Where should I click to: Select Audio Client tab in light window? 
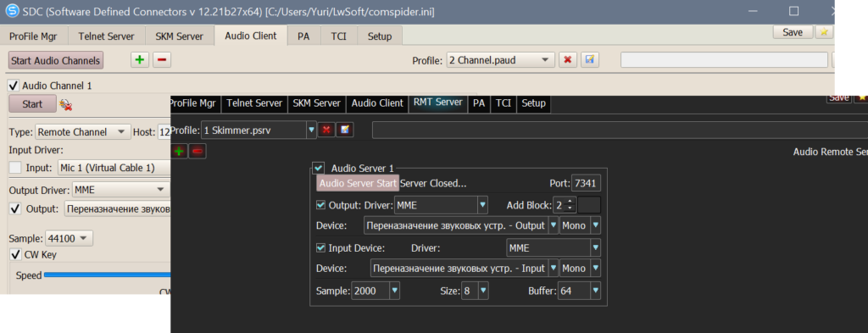pos(251,36)
